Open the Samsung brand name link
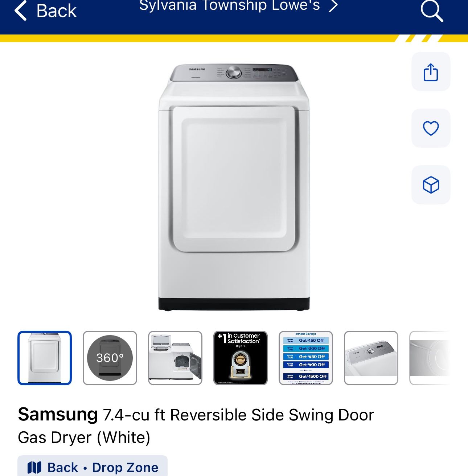Screen dimensions: 468x476 point(58,414)
